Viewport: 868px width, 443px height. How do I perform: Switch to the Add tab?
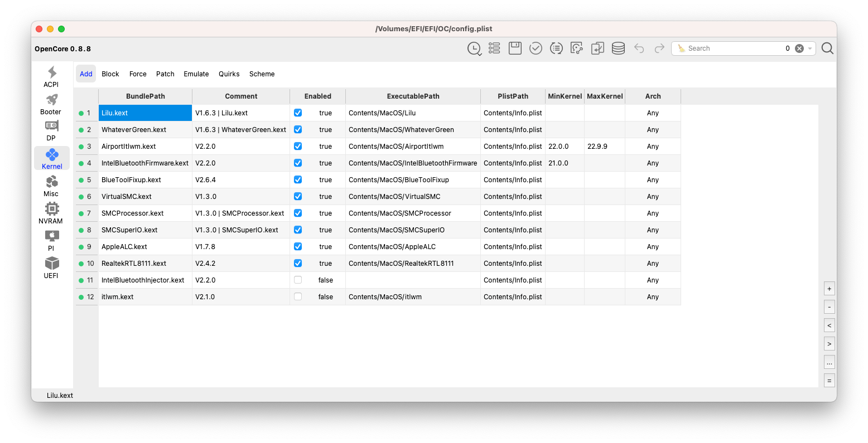[86, 74]
